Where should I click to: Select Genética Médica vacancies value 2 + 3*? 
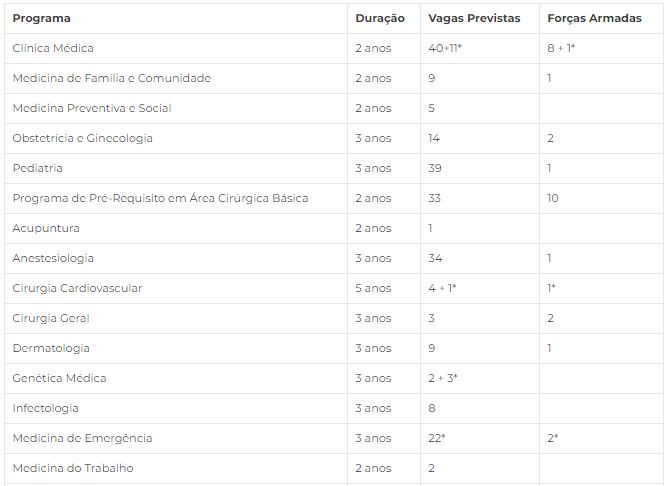[x=443, y=378]
